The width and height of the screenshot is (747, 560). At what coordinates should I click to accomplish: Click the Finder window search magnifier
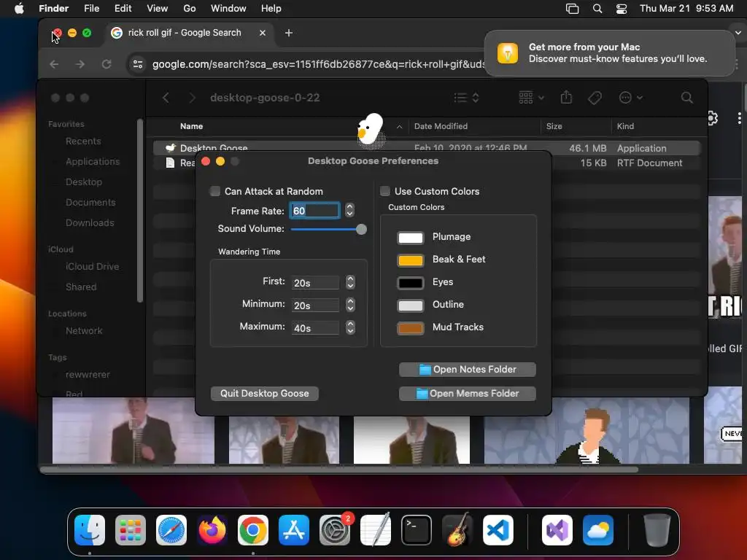point(687,98)
